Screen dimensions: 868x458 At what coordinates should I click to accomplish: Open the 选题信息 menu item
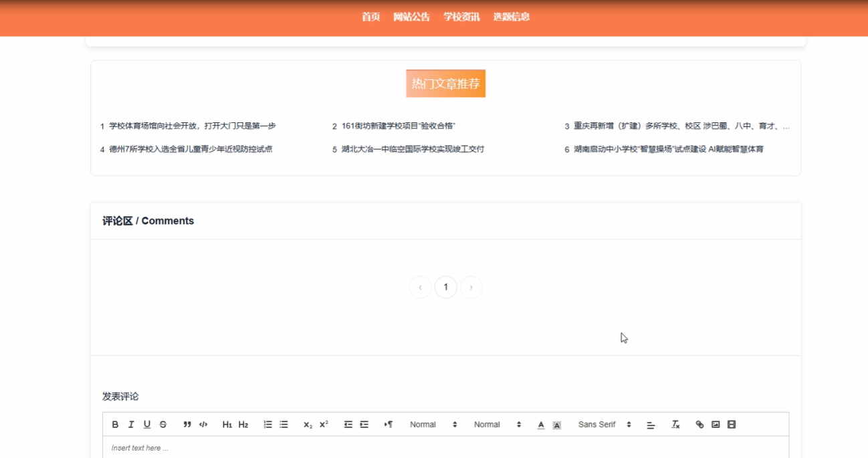click(512, 17)
